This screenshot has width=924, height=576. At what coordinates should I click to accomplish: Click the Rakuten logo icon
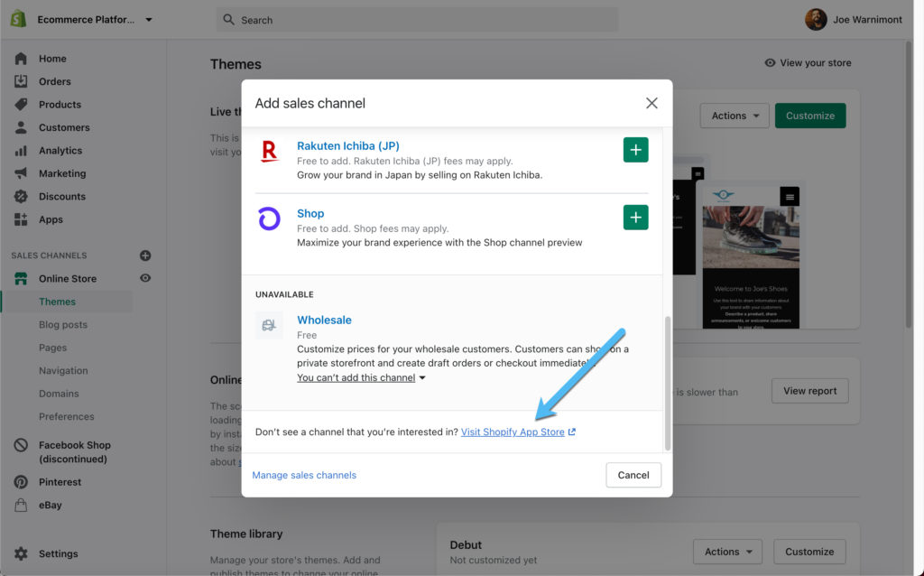click(x=269, y=152)
